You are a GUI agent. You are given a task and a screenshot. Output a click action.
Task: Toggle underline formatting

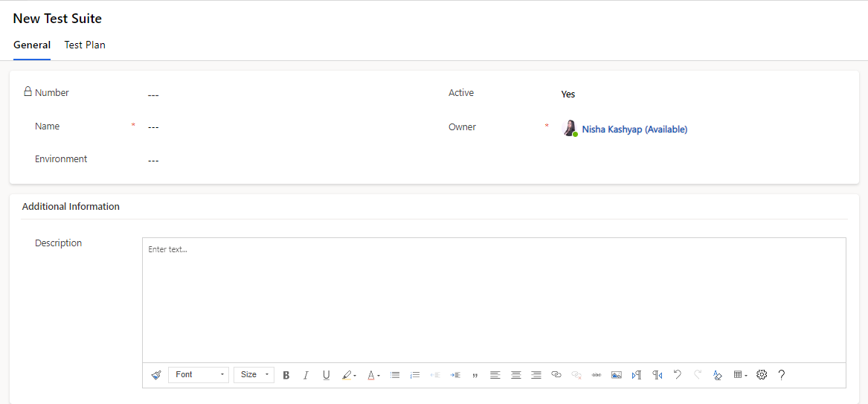coord(326,375)
